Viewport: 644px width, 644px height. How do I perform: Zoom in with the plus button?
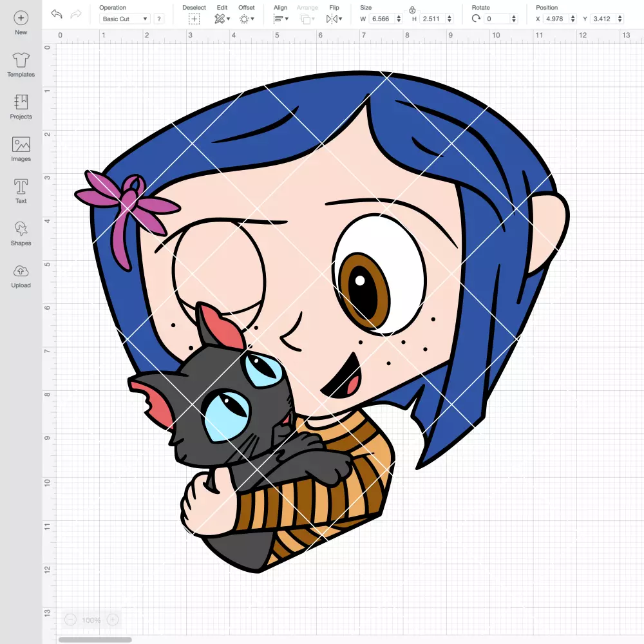click(113, 620)
